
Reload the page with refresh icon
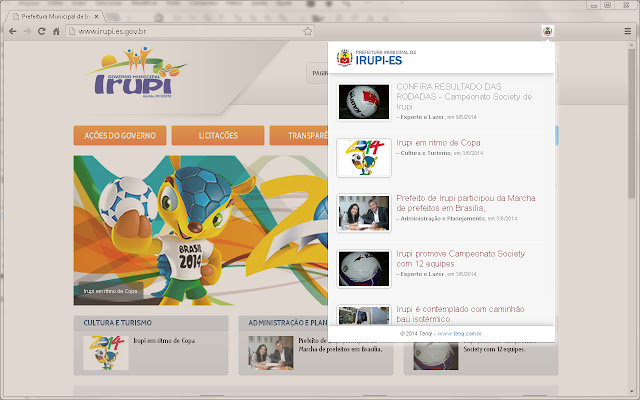click(x=41, y=31)
